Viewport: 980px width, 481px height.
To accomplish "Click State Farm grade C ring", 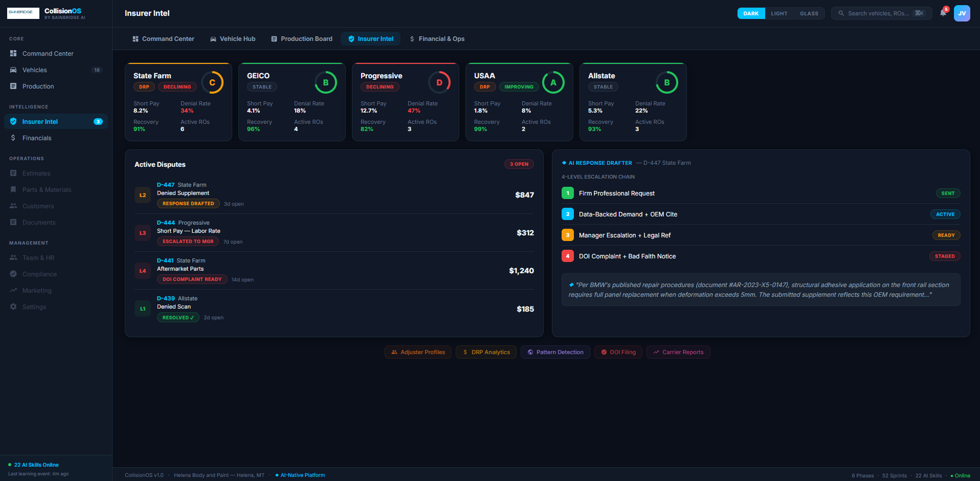I will tap(212, 82).
